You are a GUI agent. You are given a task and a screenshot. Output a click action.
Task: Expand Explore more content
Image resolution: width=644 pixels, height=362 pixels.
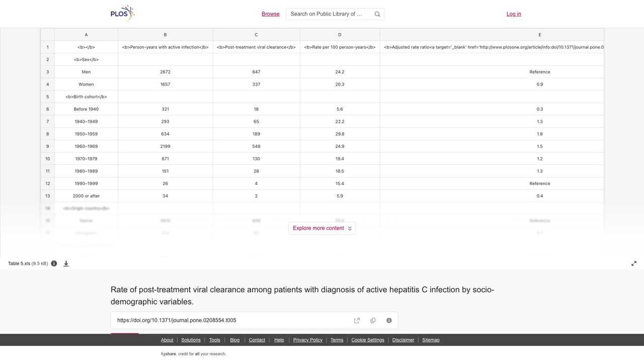click(322, 228)
